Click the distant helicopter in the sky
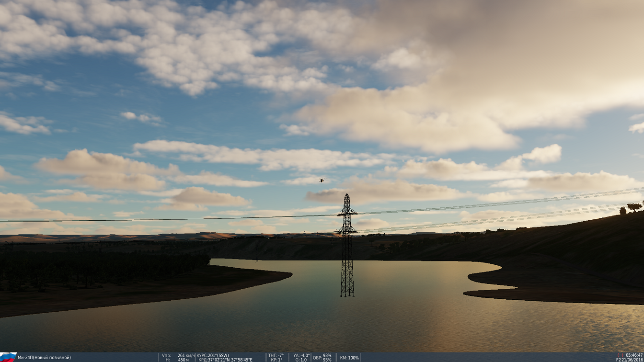 [321, 180]
